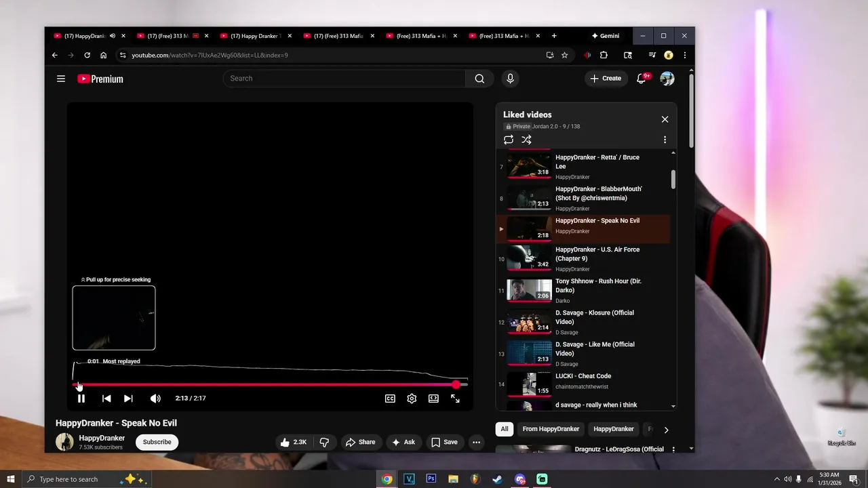The width and height of the screenshot is (868, 488).
Task: Select the 'HappyDranker' filter chip
Action: coord(614,429)
